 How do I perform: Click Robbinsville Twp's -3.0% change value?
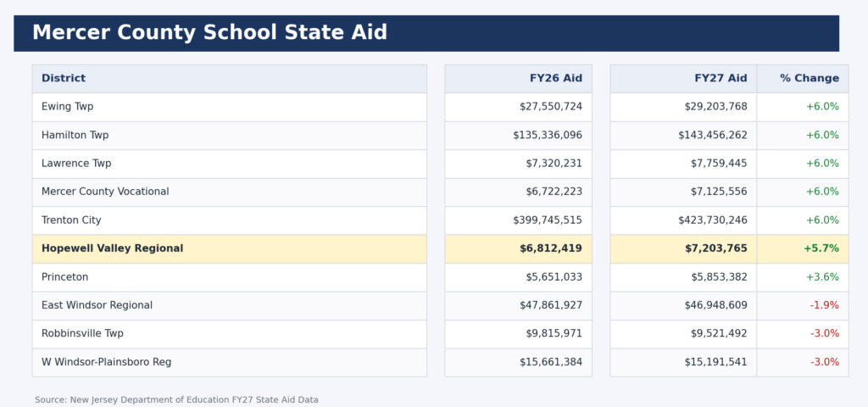pyautogui.click(x=824, y=333)
